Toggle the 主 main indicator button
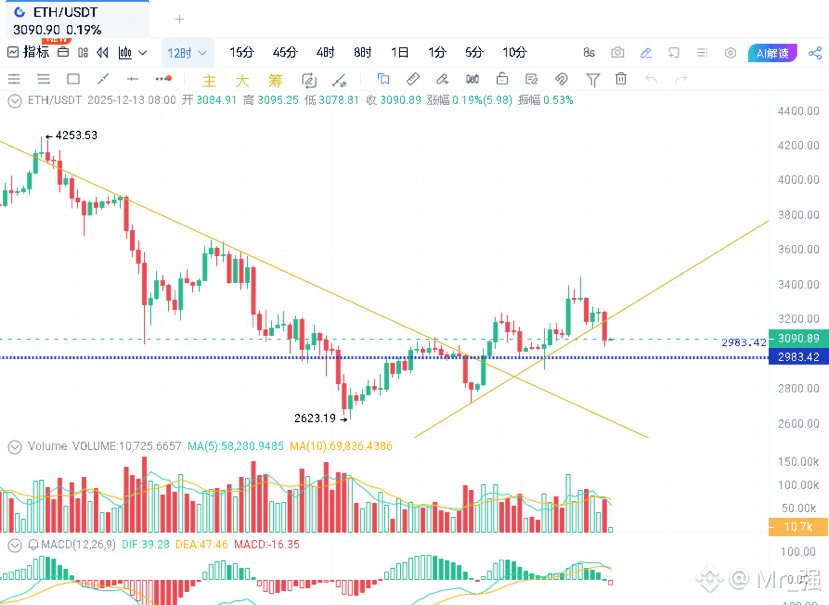Image resolution: width=829 pixels, height=605 pixels. (209, 80)
